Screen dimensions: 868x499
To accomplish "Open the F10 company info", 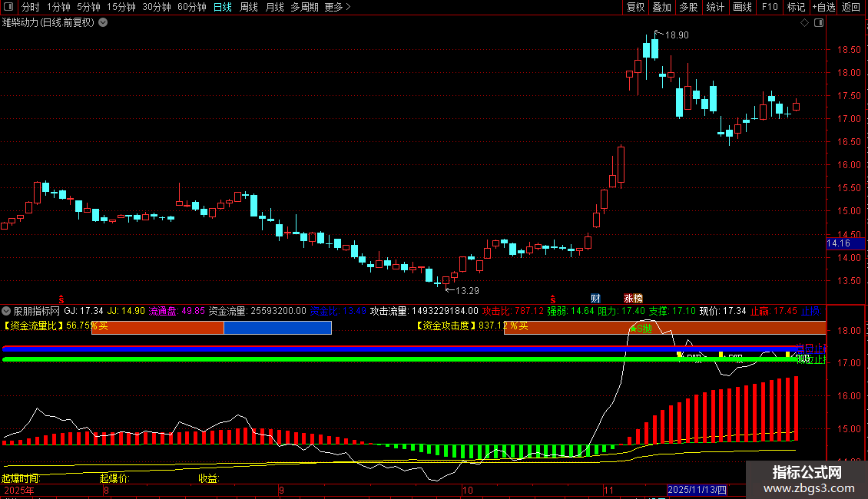I will point(770,7).
